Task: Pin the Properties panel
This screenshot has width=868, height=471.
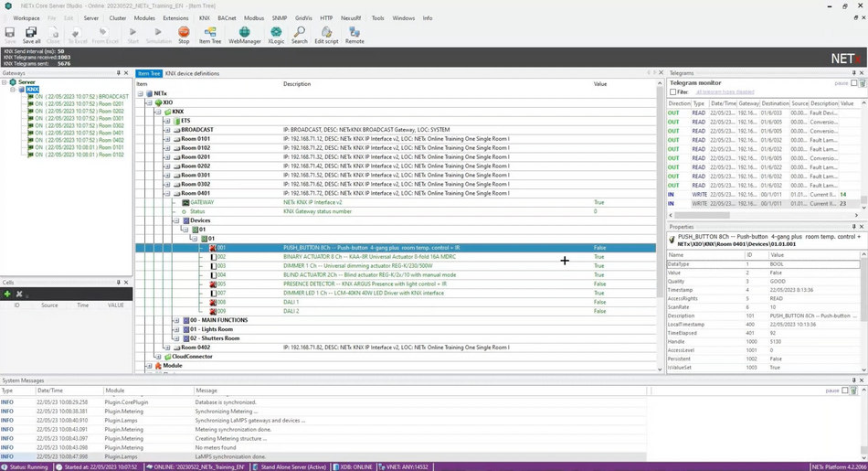Action: pos(853,227)
